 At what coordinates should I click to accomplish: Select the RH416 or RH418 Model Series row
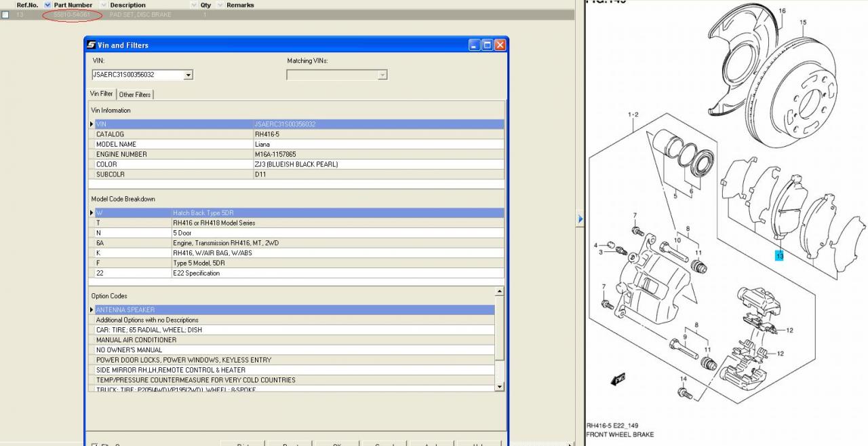296,223
